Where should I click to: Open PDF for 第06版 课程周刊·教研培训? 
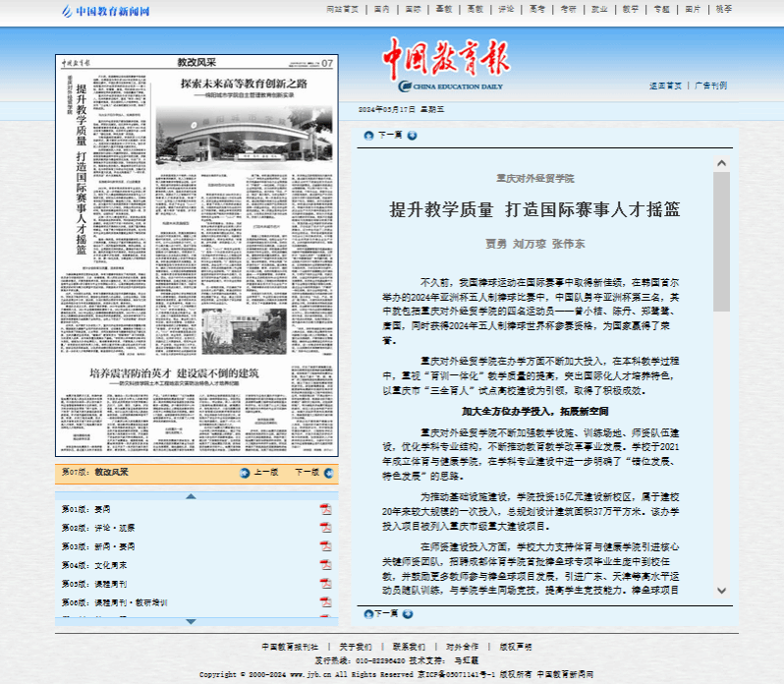click(325, 602)
